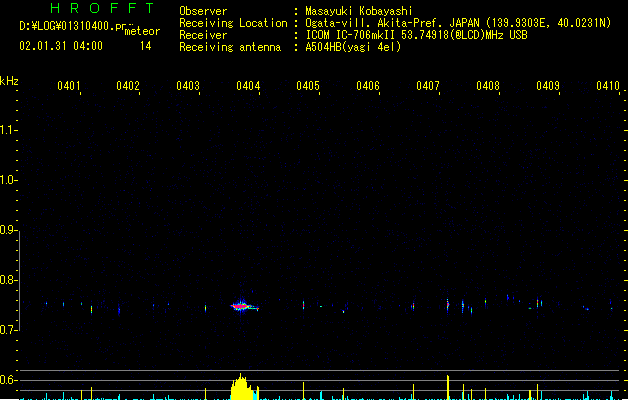Click the yellow intensity peak below 0404
Image resolution: width=629 pixels, height=400 pixels.
241,388
